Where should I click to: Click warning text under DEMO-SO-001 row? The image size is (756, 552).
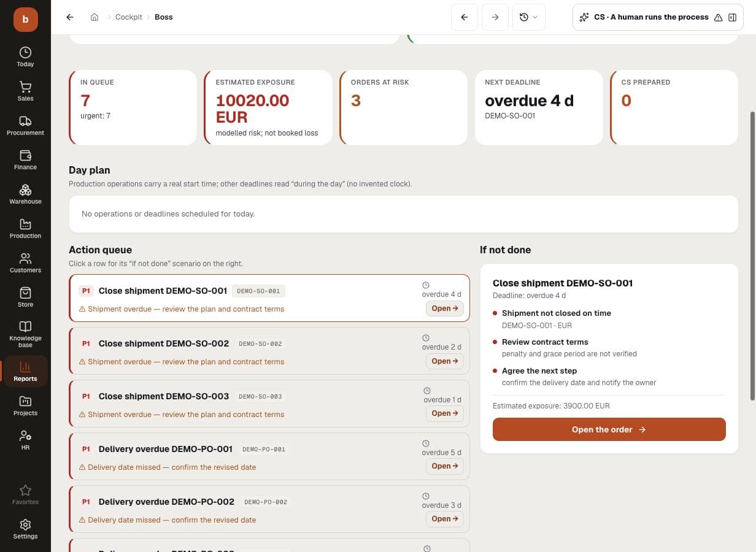click(x=182, y=309)
